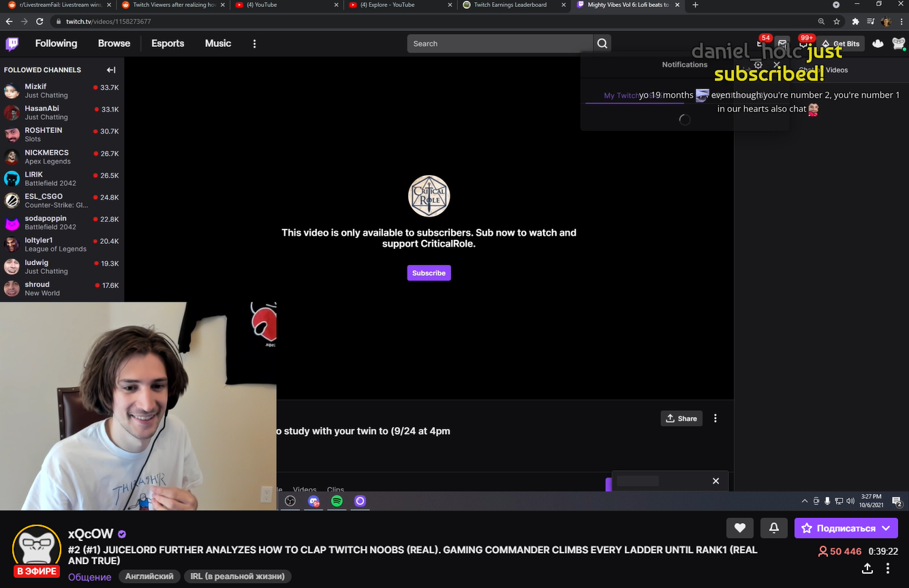
Task: Open the three-dot menu beside Music
Action: pos(254,44)
